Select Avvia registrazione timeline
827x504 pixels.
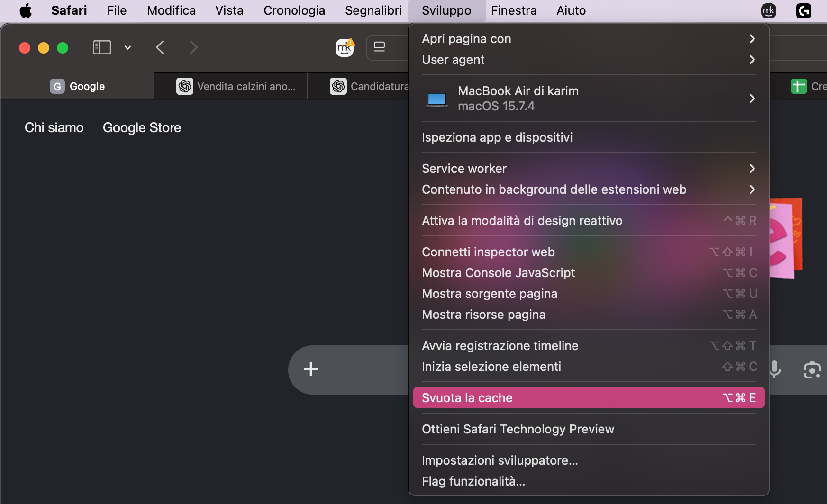pyautogui.click(x=589, y=346)
